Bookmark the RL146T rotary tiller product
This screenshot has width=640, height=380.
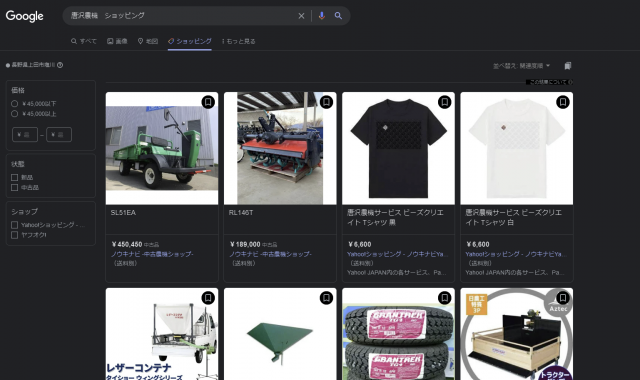326,102
